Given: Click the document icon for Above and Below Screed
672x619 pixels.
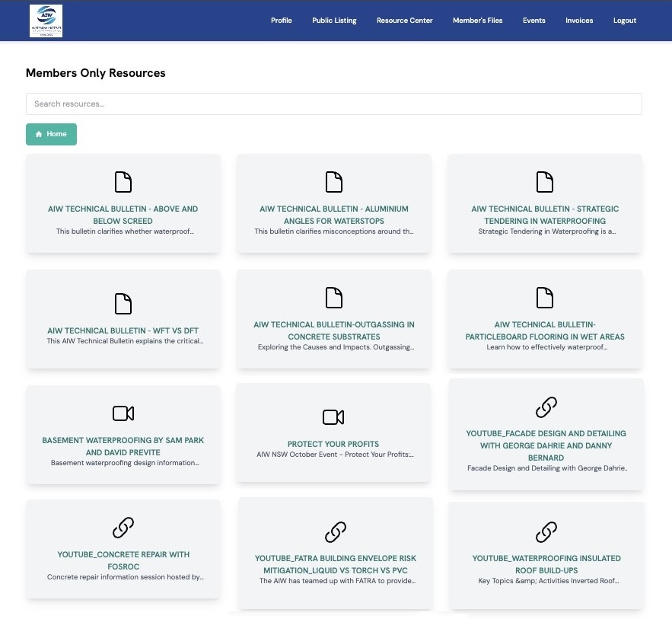Looking at the screenshot, I should 123,182.
